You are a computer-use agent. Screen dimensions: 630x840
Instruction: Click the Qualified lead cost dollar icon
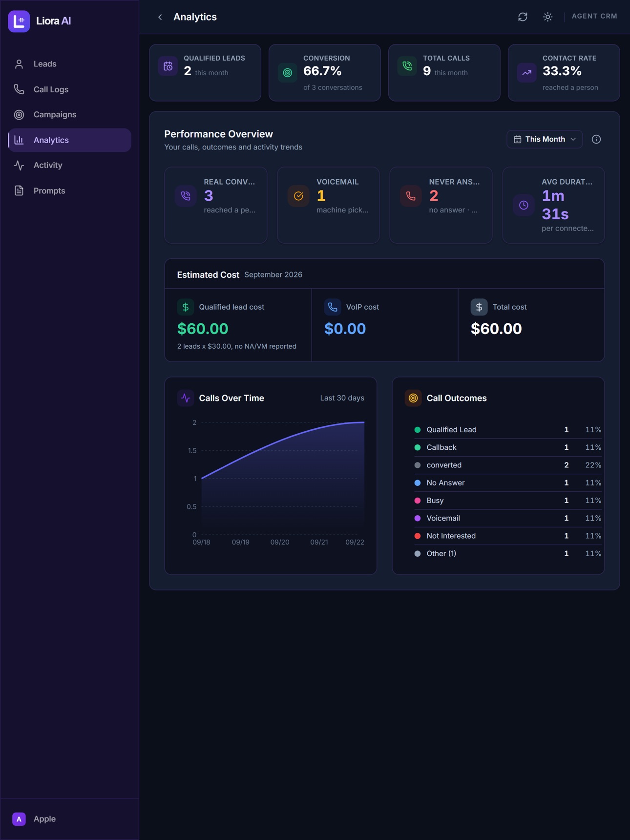[186, 307]
